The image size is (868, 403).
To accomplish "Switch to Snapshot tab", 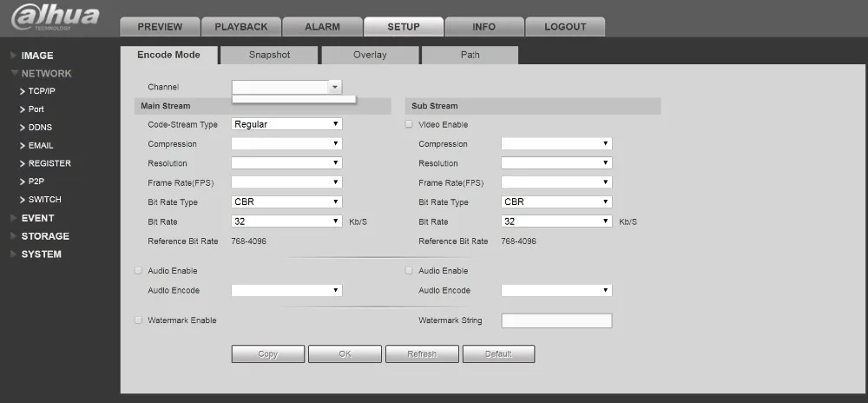I will (269, 55).
